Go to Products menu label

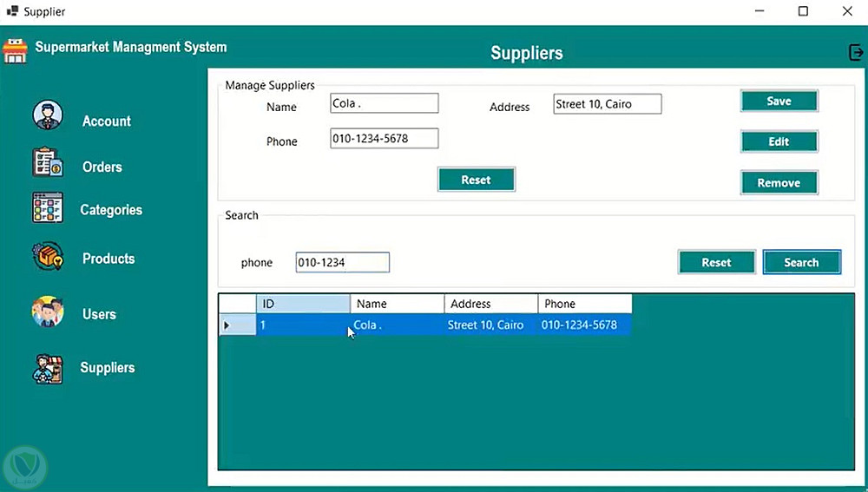click(108, 259)
